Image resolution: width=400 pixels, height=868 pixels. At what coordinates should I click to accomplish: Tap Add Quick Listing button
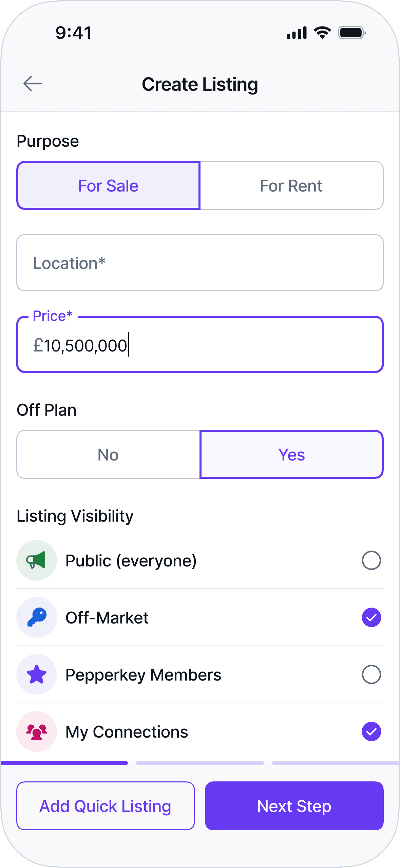[106, 806]
